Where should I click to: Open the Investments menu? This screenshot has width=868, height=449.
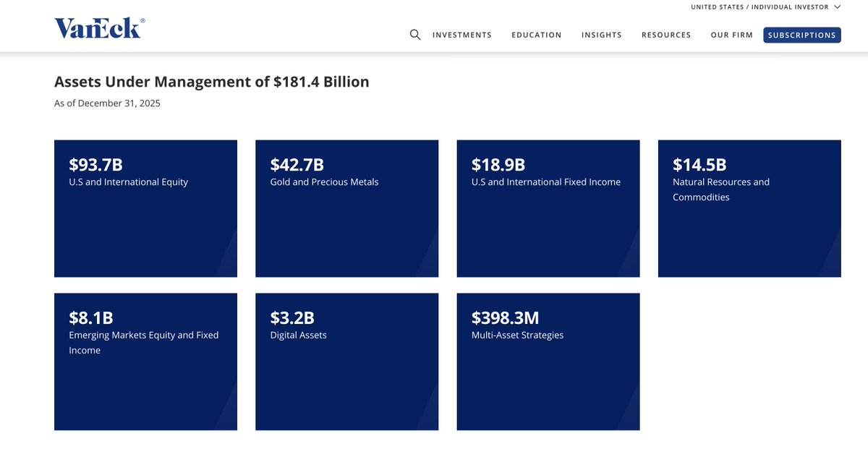(x=462, y=35)
